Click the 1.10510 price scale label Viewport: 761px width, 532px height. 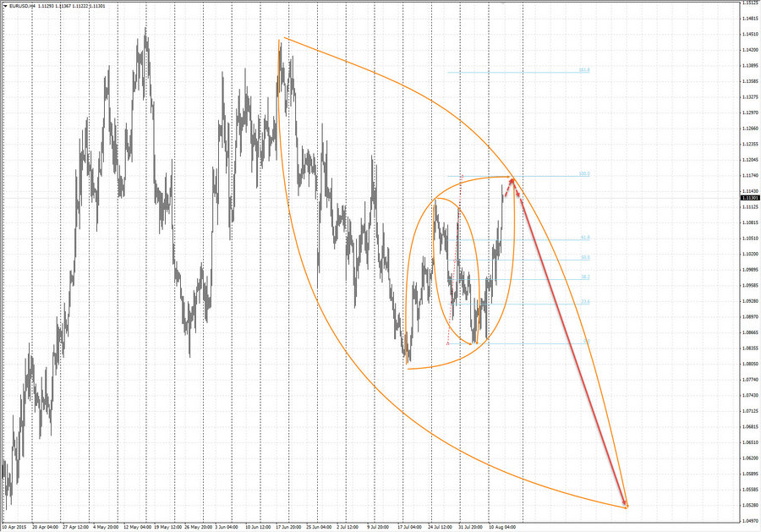click(750, 239)
